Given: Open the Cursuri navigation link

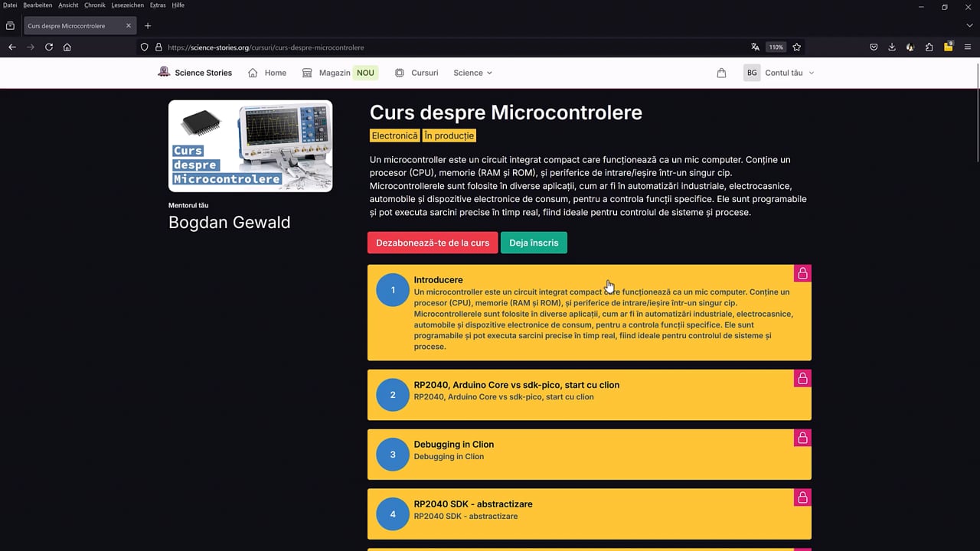Looking at the screenshot, I should (416, 73).
